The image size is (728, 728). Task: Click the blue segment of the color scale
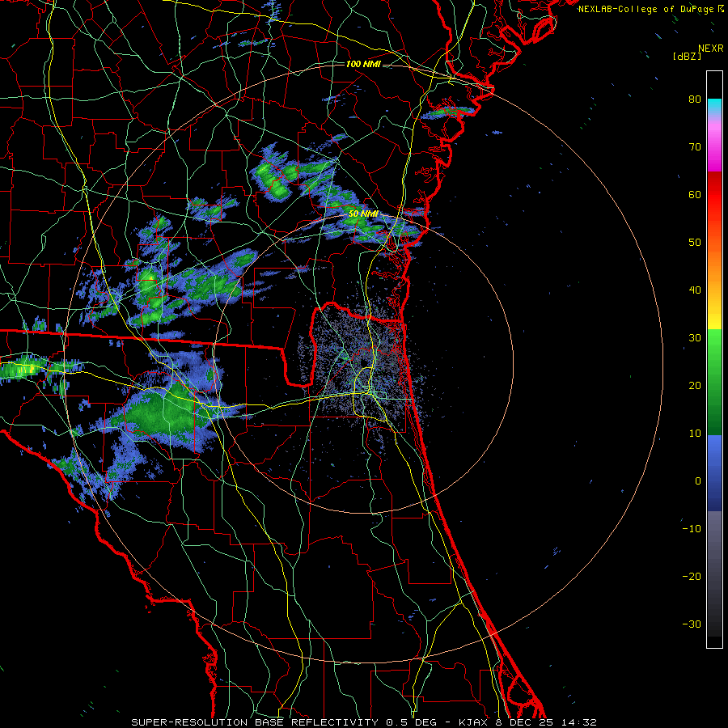tap(714, 473)
